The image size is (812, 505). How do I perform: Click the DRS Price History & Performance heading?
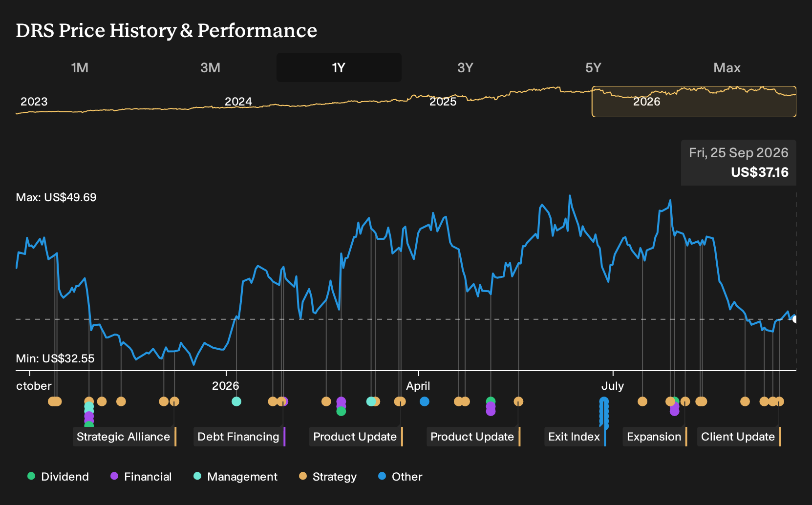(x=167, y=30)
